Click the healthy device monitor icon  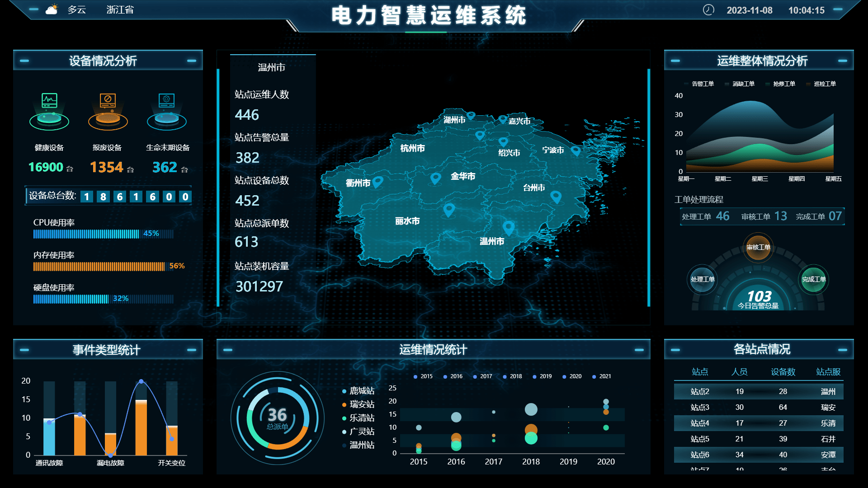click(x=49, y=101)
